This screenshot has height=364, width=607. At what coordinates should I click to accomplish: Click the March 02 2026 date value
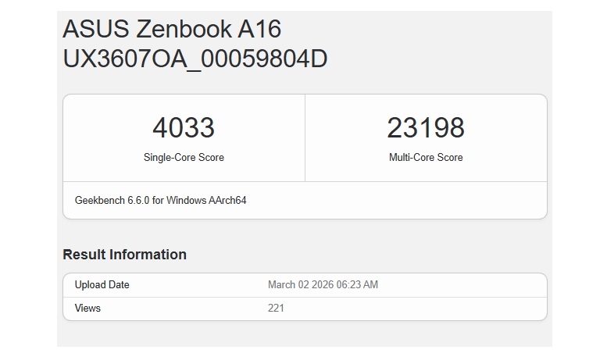point(302,285)
